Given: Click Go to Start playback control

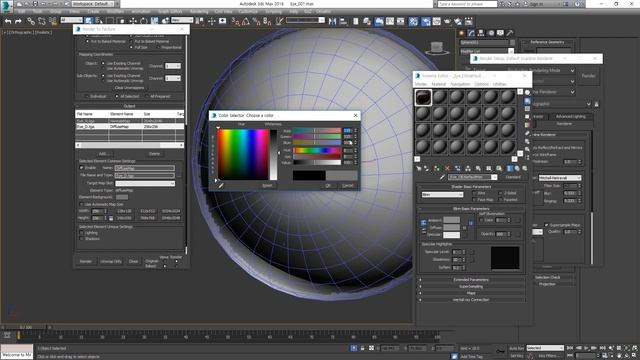Looking at the screenshot, I should 570,348.
